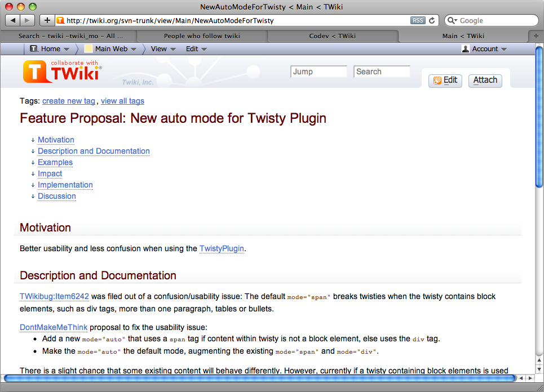Click the 'Feature Proposal' page heading
The height and width of the screenshot is (392, 544).
[173, 118]
